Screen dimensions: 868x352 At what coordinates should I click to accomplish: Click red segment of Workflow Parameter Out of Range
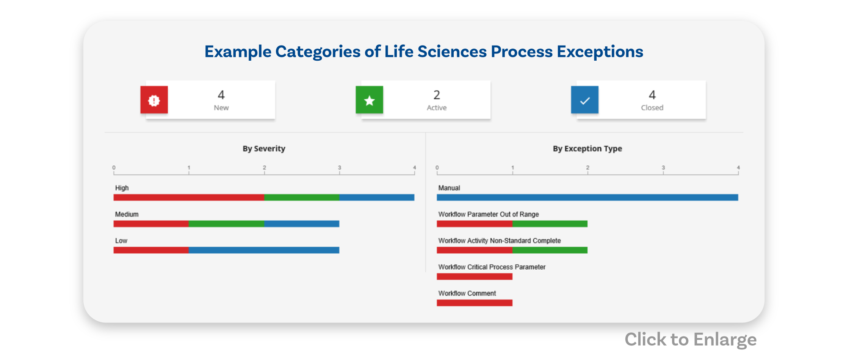click(474, 224)
